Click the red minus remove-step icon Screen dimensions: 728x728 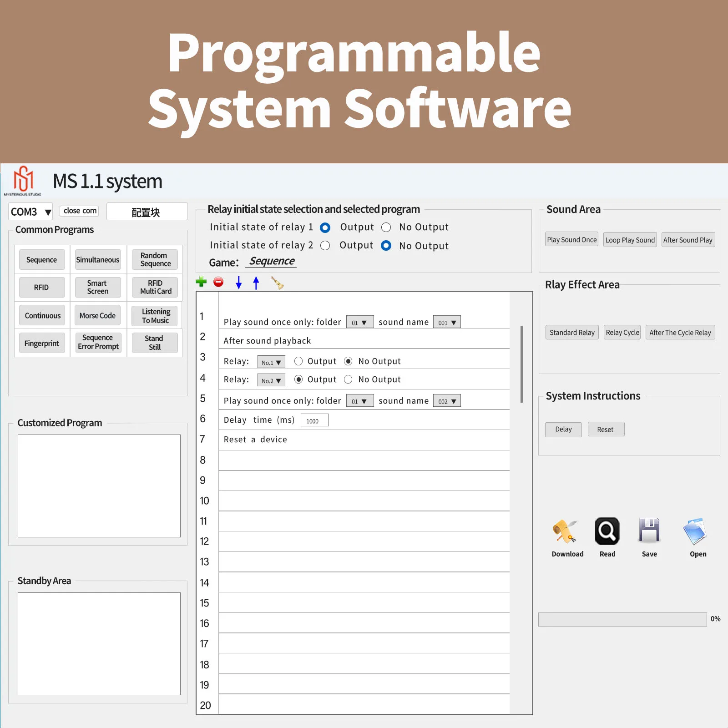(x=218, y=282)
